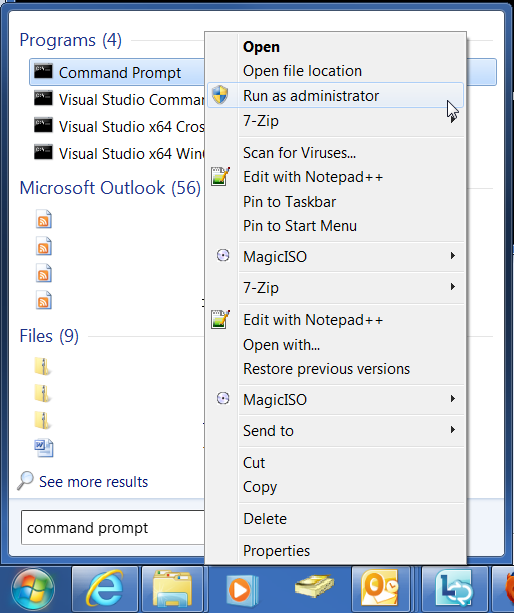Choose Pin to Taskbar

(x=289, y=202)
